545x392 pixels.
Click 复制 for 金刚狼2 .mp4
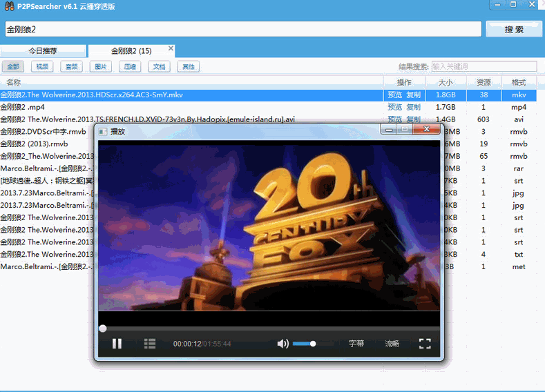click(414, 107)
